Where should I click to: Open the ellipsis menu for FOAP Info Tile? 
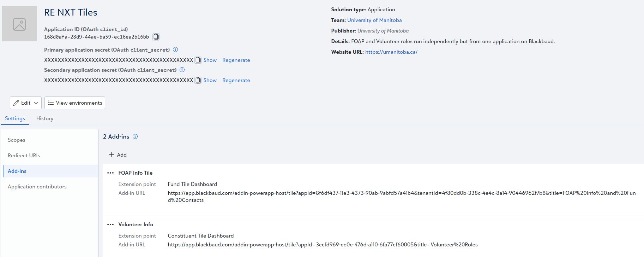point(110,173)
